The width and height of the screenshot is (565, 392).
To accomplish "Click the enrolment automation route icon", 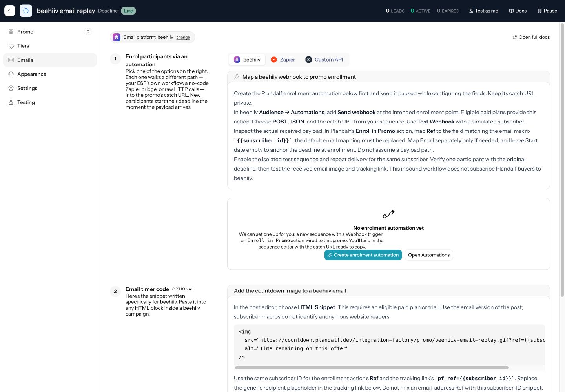I will (x=388, y=214).
